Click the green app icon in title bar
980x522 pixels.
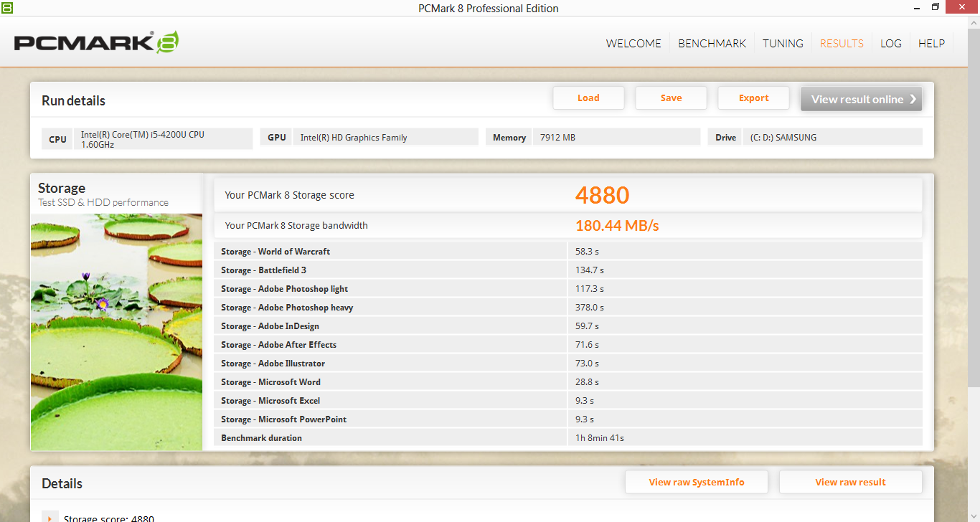6,7
